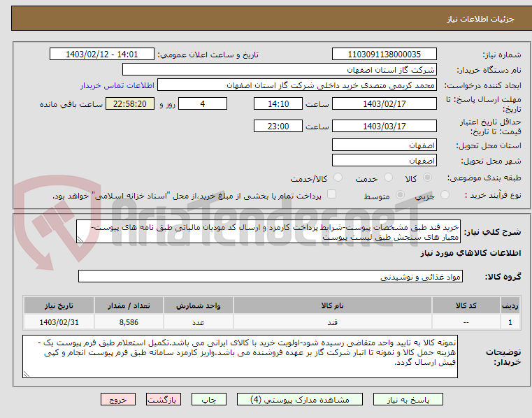The image size is (532, 418).
Task: Click the deadline time field 14:10
Action: tap(278, 104)
